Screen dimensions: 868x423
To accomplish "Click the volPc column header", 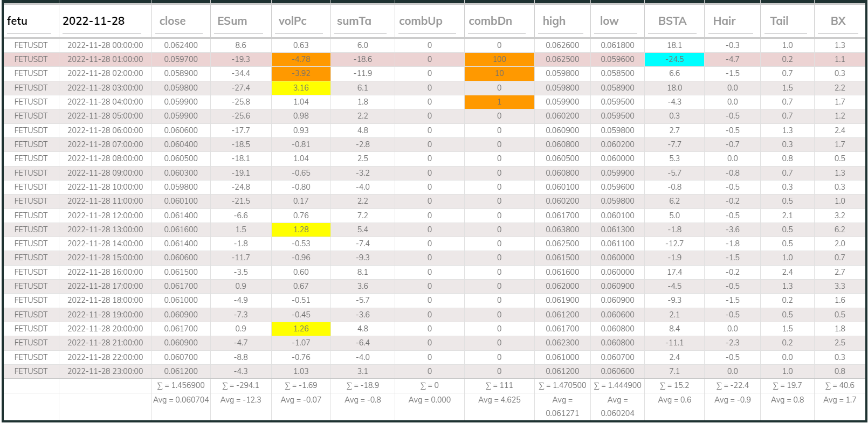I will 293,21.
